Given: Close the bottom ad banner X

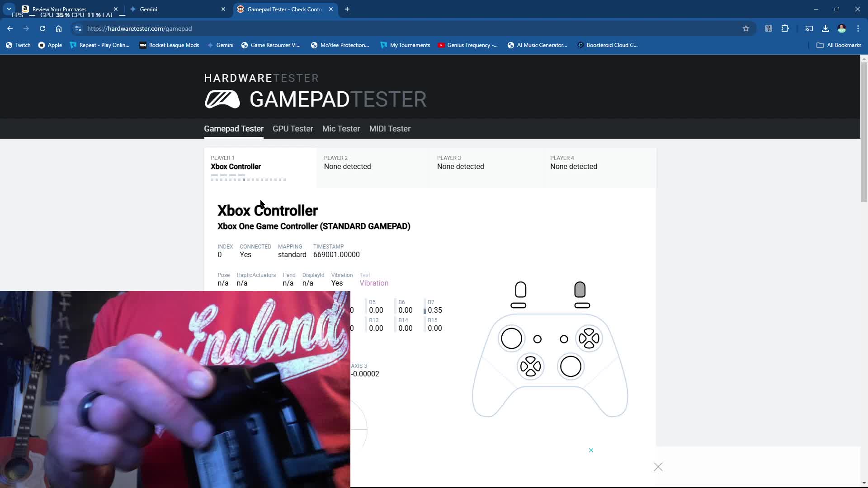Looking at the screenshot, I should click(658, 467).
